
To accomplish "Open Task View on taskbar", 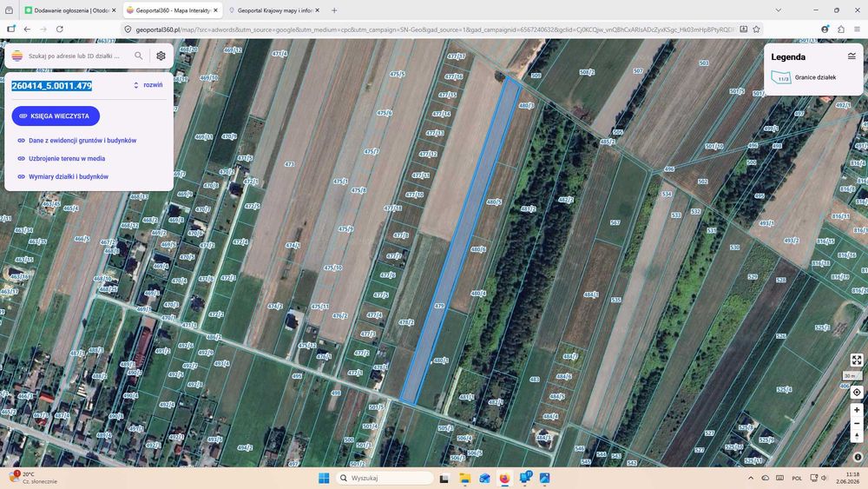I will pyautogui.click(x=444, y=478).
